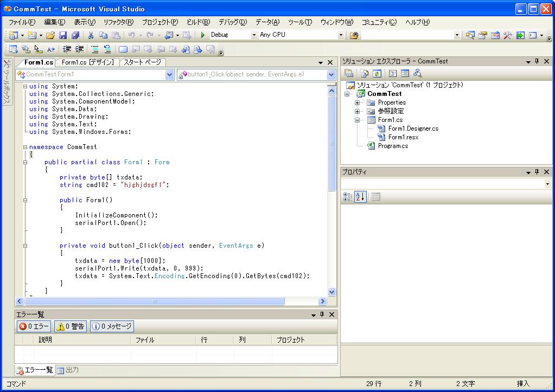This screenshot has width=555, height=392.
Task: Click View Code in Solution Explorer toolbar
Action: click(393, 73)
